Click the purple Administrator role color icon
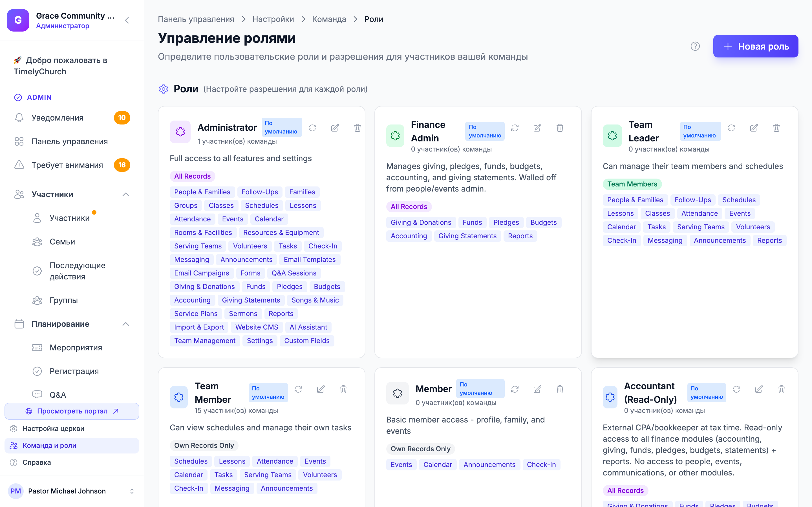Viewport: 812px width, 507px height. (180, 132)
